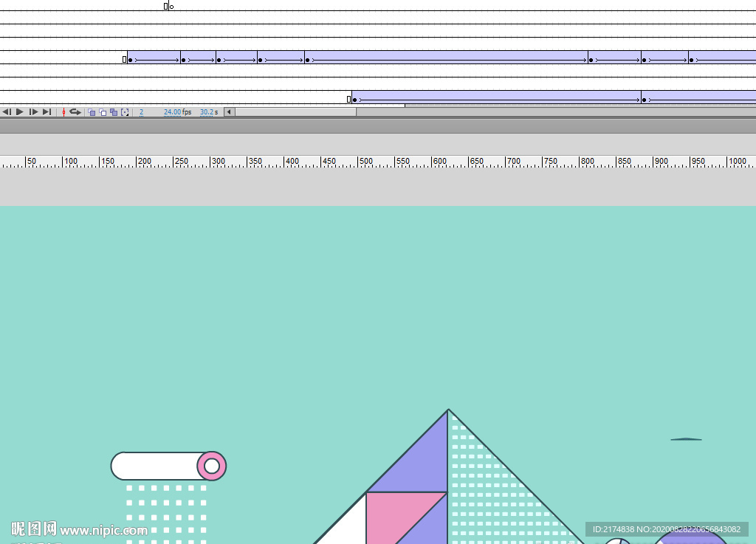Step forward one frame in timeline
Image resolution: width=756 pixels, height=544 pixels.
click(33, 111)
